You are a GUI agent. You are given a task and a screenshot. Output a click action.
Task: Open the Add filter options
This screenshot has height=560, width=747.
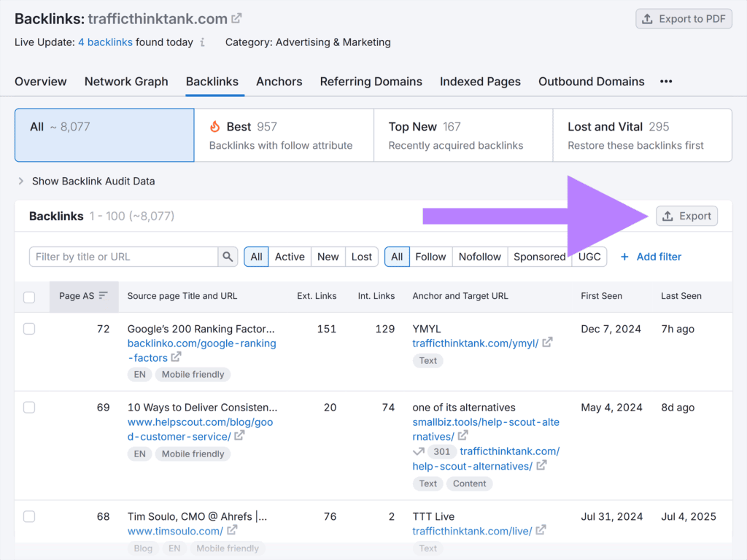point(650,257)
